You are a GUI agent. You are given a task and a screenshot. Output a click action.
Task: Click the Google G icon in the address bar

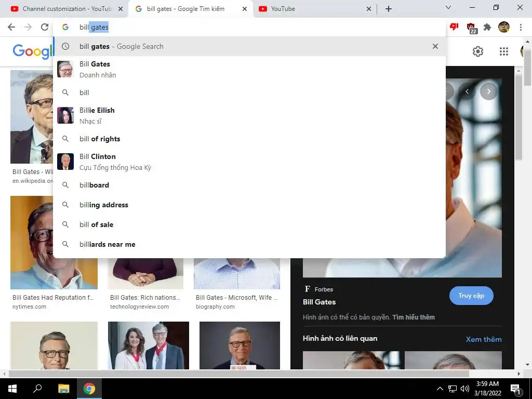pyautogui.click(x=65, y=27)
